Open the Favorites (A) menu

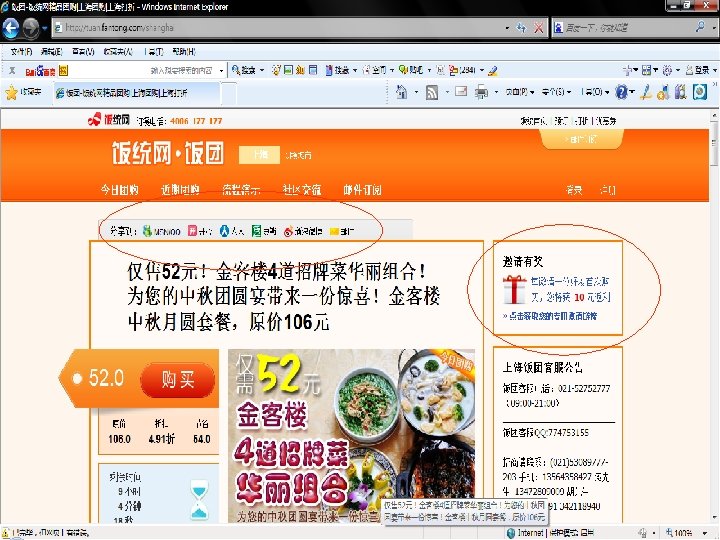(118, 51)
